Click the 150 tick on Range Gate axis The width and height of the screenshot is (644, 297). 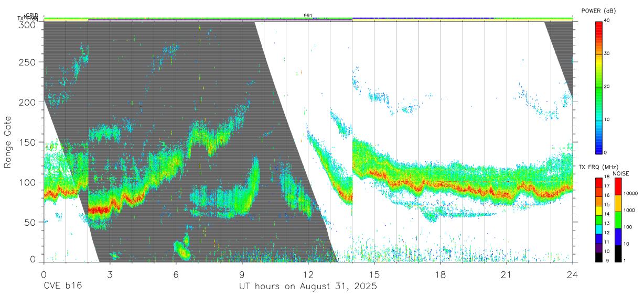(27, 142)
